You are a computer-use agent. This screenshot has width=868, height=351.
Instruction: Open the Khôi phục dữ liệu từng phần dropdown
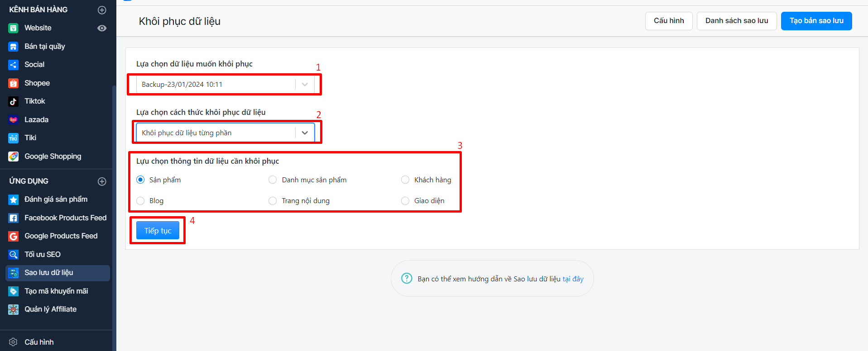point(225,133)
